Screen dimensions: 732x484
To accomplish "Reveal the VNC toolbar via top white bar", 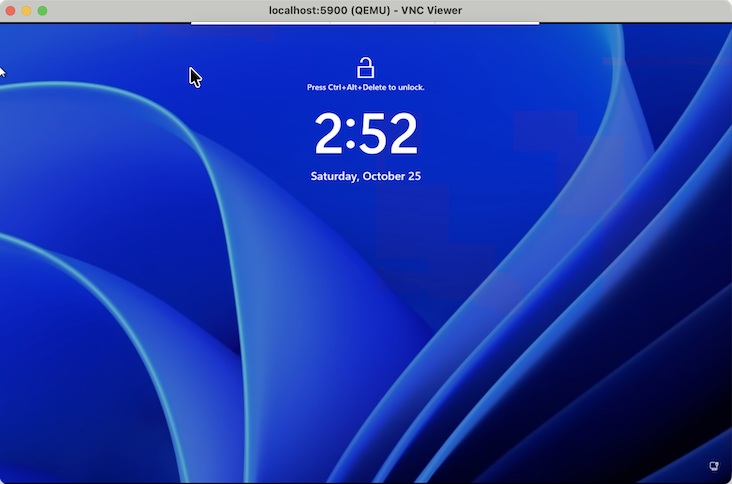I will click(x=365, y=23).
